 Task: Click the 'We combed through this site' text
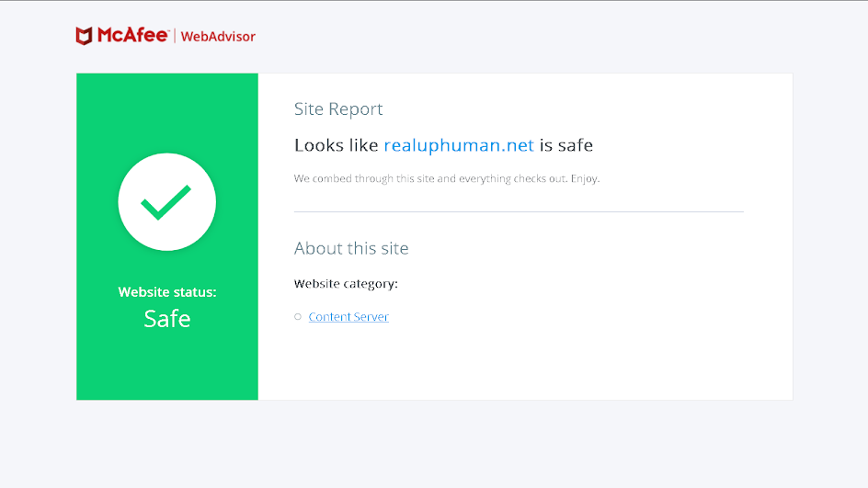[447, 178]
